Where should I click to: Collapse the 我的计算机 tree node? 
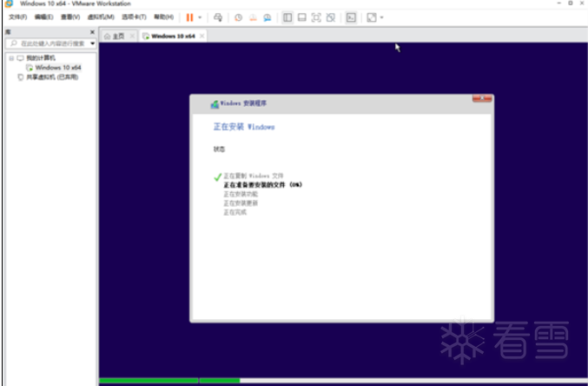pos(11,58)
